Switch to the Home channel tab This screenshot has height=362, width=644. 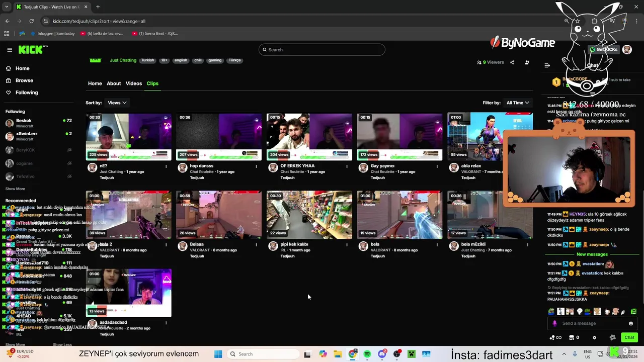pyautogui.click(x=95, y=83)
